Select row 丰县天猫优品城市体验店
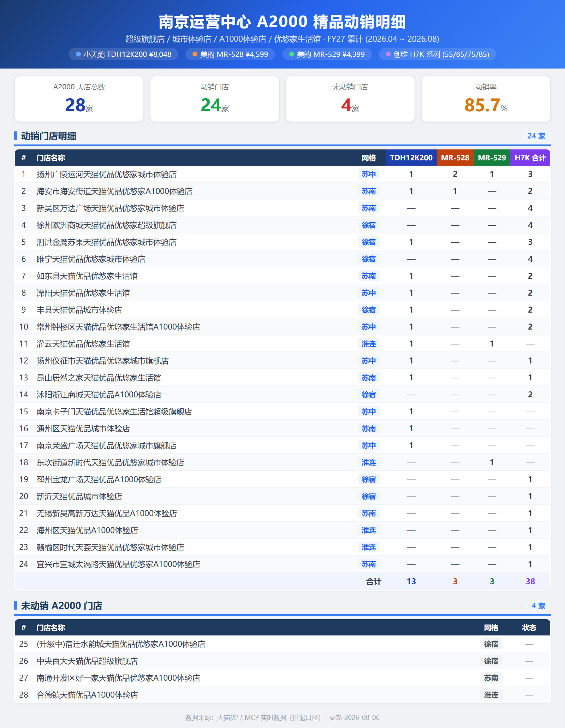The image size is (565, 728). click(x=282, y=310)
